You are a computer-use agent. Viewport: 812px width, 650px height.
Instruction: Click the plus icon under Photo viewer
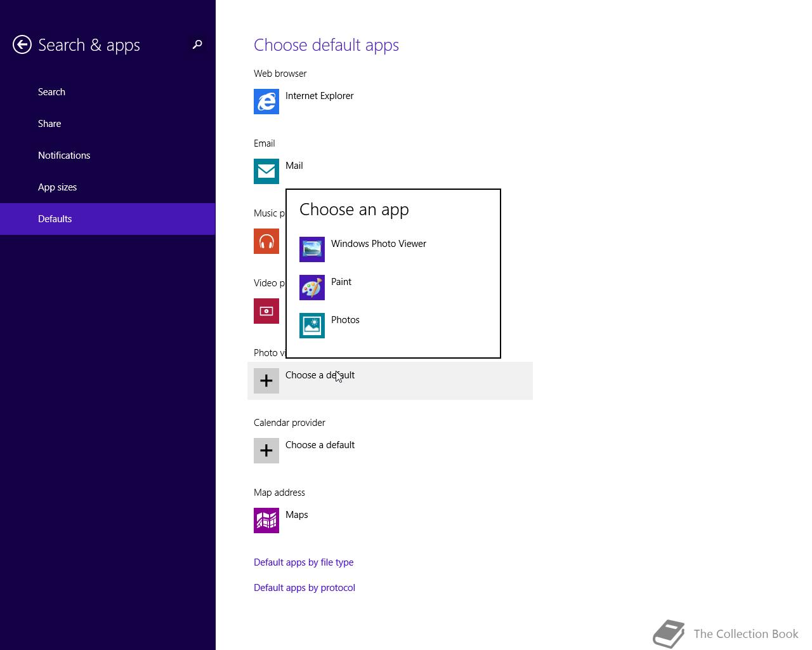click(x=266, y=381)
